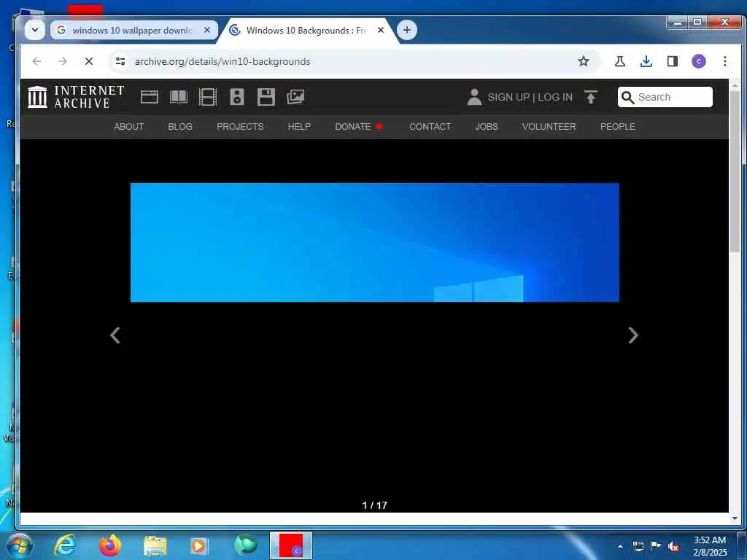Click the page vertical scrollbar thumb
The height and width of the screenshot is (560, 747).
coord(734,171)
